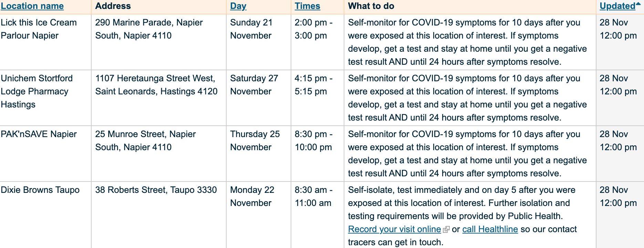This screenshot has height=248, width=644.
Task: Sort table by Location name column
Action: coord(32,6)
